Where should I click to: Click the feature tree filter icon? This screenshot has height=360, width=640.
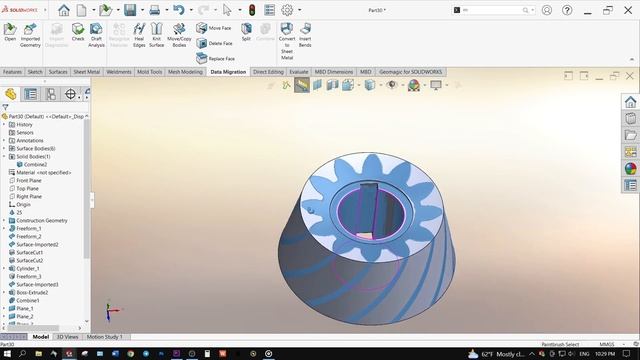tap(5, 107)
